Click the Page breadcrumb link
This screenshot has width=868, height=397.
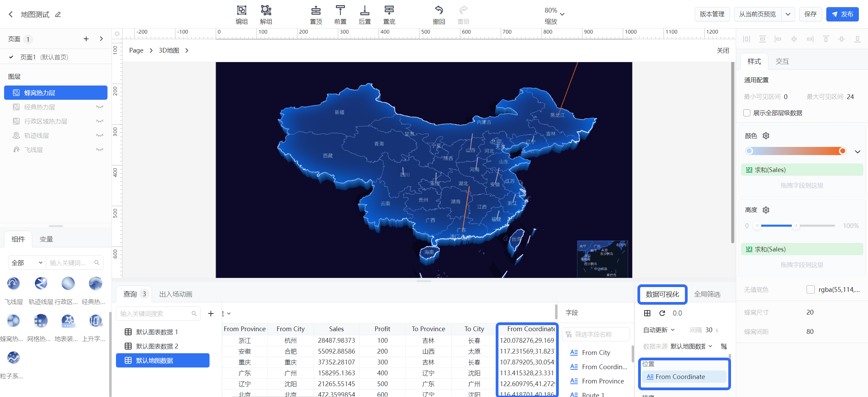tap(136, 50)
